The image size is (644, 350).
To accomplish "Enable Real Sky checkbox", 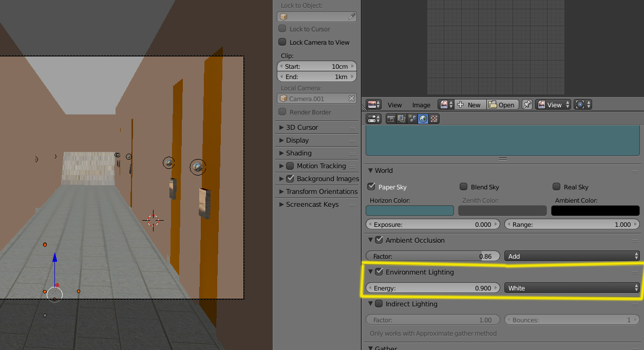I will [x=556, y=187].
